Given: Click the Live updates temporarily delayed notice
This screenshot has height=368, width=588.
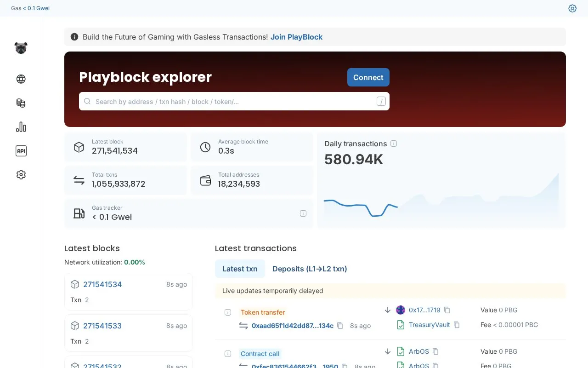Looking at the screenshot, I should click(x=390, y=291).
